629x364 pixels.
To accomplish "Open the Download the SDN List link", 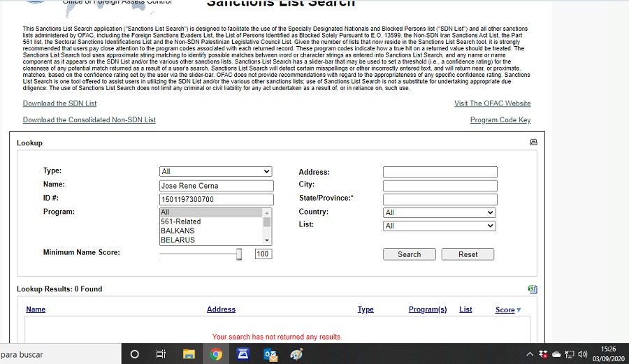I will tap(59, 103).
